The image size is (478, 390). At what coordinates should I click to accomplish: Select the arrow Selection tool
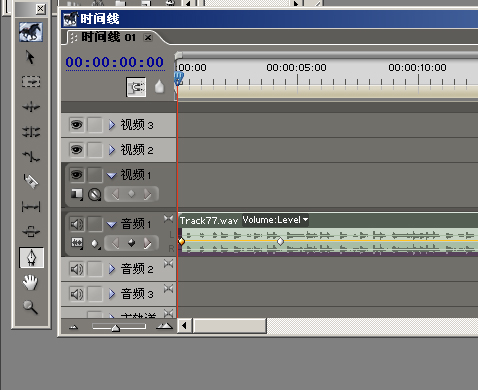point(30,57)
